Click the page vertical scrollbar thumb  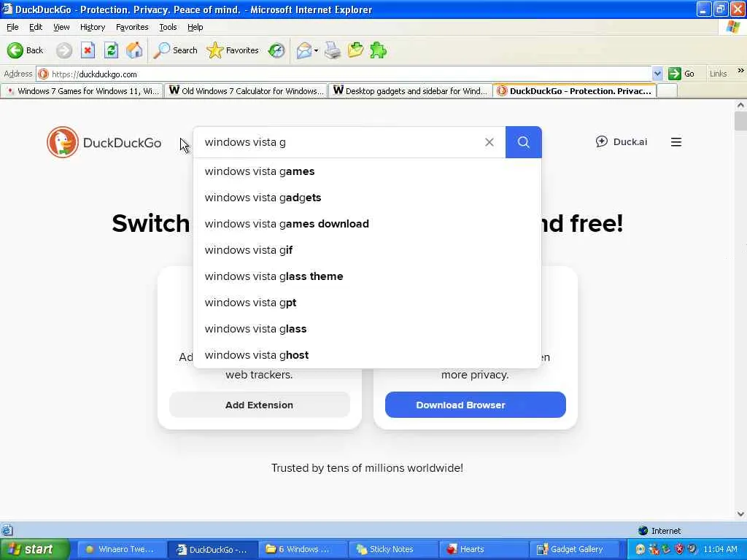740,121
